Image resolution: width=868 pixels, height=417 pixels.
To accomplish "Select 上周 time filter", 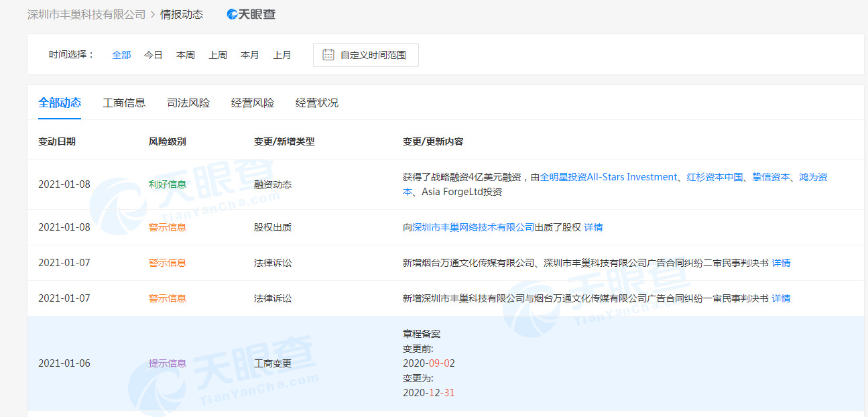I will 218,55.
